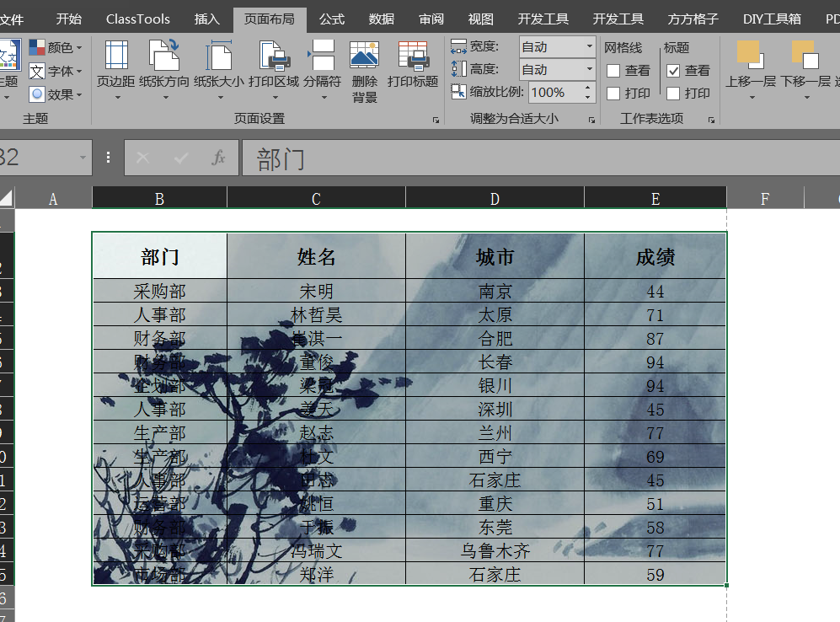Image resolution: width=840 pixels, height=622 pixels.
Task: Click the 缩放比例 scale icon
Action: pyautogui.click(x=458, y=92)
